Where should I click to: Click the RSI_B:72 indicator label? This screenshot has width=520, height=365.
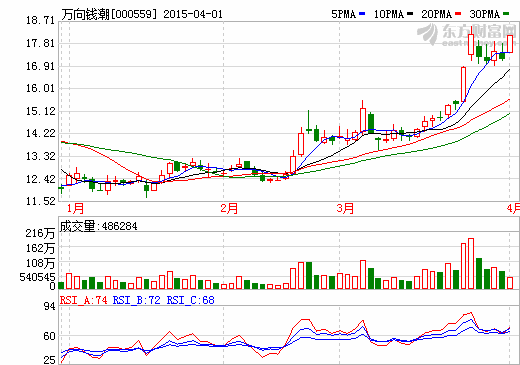coord(136,300)
